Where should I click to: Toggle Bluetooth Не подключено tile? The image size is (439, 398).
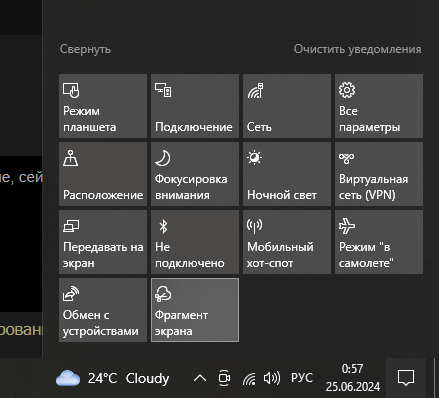tap(195, 242)
